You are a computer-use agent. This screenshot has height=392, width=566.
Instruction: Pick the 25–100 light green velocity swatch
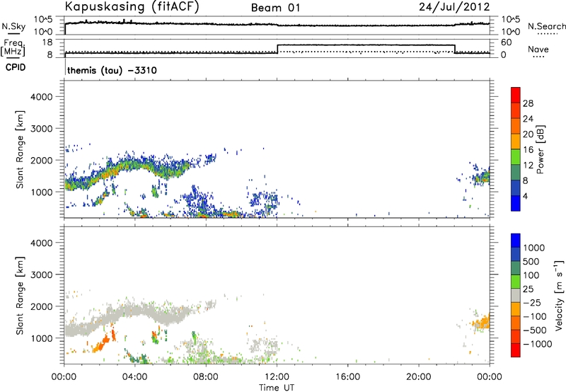click(516, 282)
